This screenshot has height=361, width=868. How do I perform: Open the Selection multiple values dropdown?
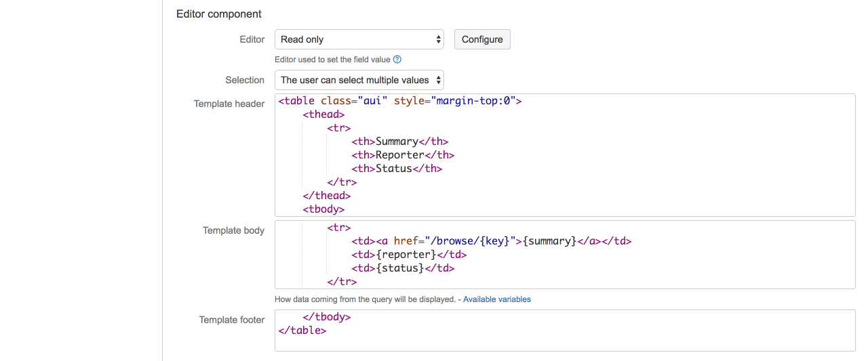[359, 80]
